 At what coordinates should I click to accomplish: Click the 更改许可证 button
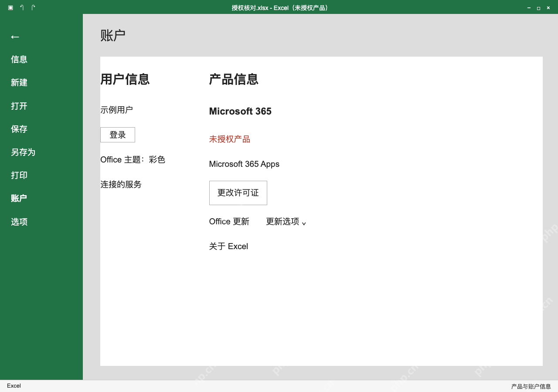coord(238,193)
